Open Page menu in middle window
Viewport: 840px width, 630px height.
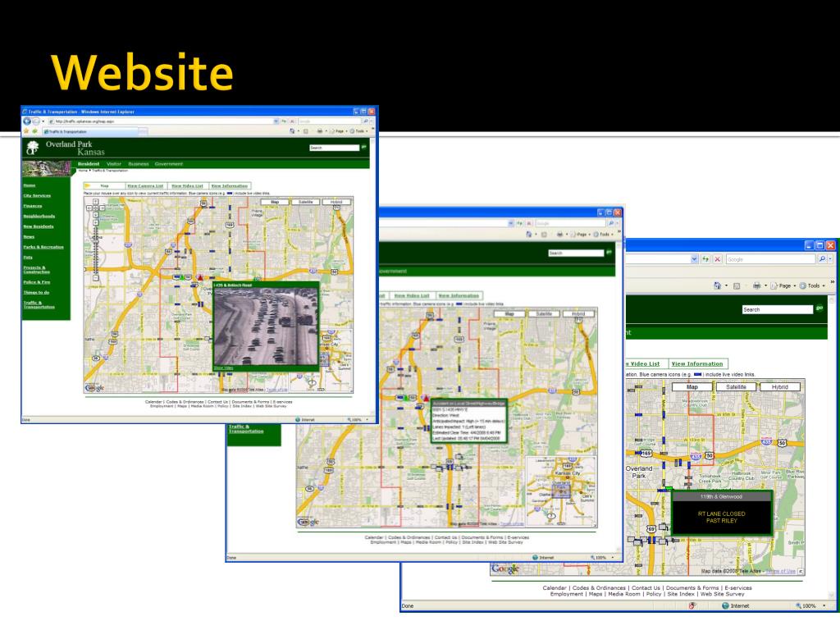(580, 234)
